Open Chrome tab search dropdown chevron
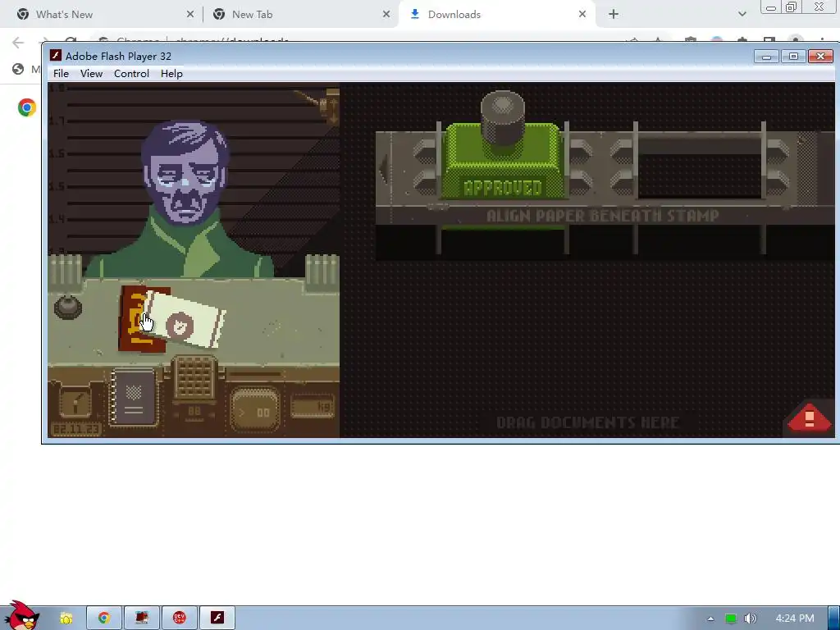 coord(742,15)
